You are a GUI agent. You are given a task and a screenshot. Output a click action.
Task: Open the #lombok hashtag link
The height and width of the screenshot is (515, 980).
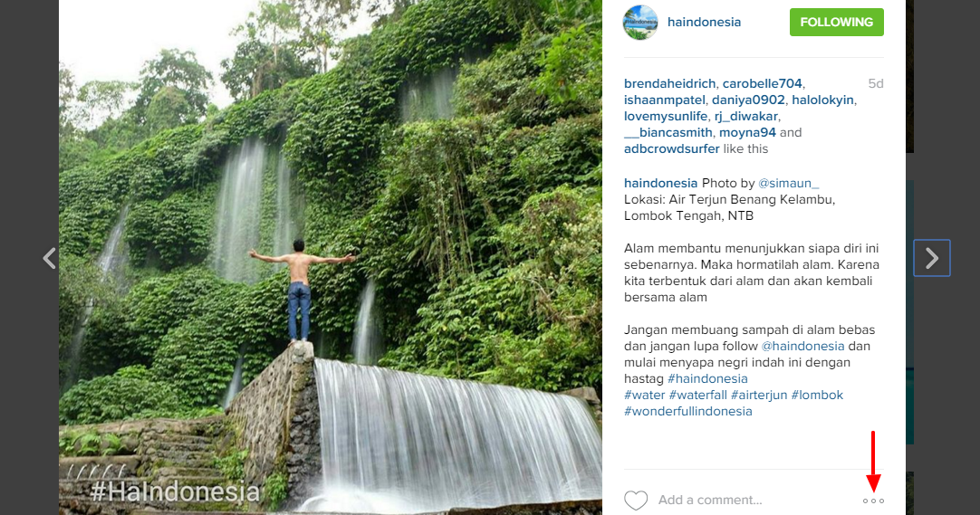[x=817, y=396]
